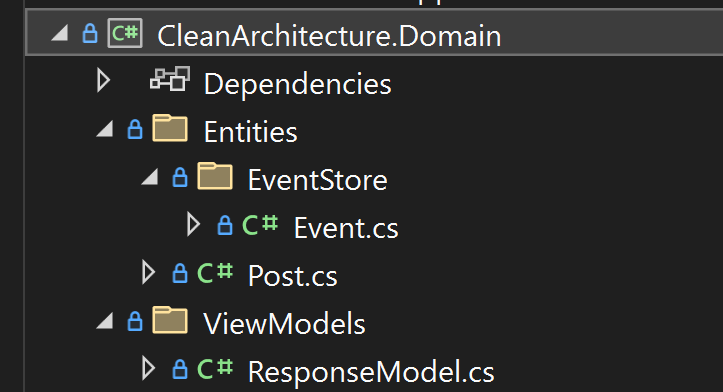Image resolution: width=723 pixels, height=392 pixels.
Task: Collapse the EventStore folder
Action: coord(150,177)
